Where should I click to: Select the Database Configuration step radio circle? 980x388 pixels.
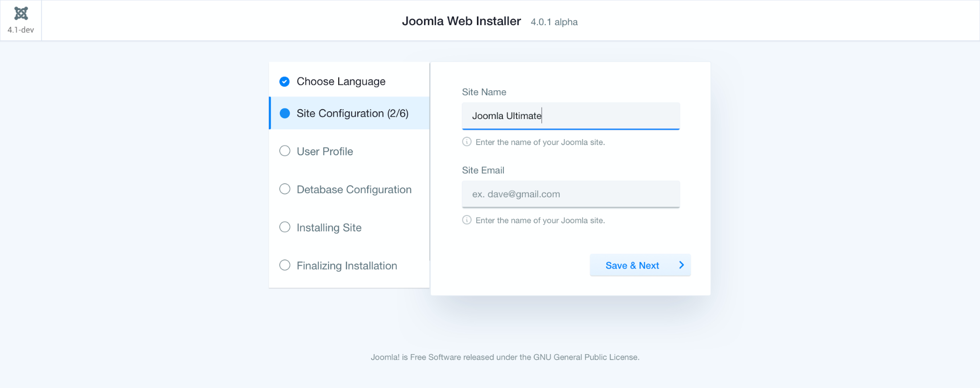(285, 189)
